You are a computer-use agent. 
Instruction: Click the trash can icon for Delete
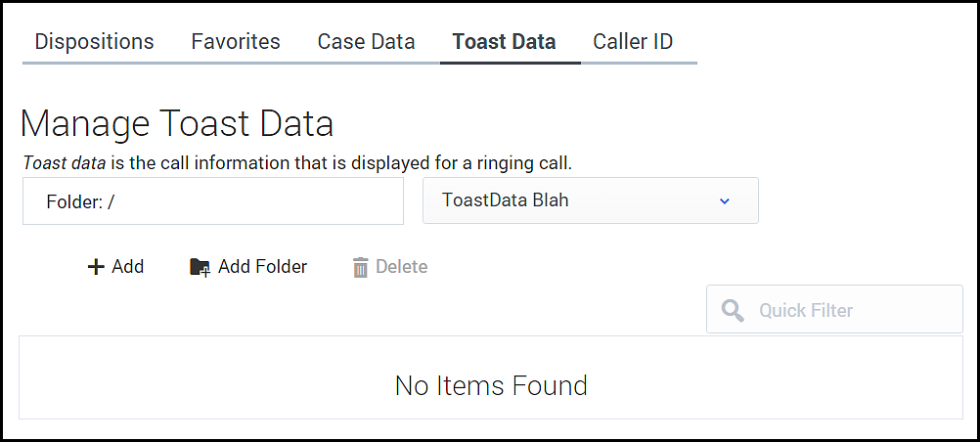(x=361, y=267)
